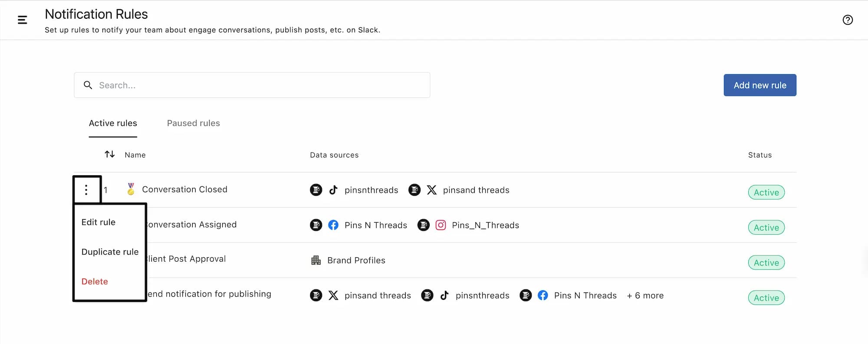The width and height of the screenshot is (868, 344).
Task: Click the medal icon beside Conversation Closed
Action: tap(131, 189)
